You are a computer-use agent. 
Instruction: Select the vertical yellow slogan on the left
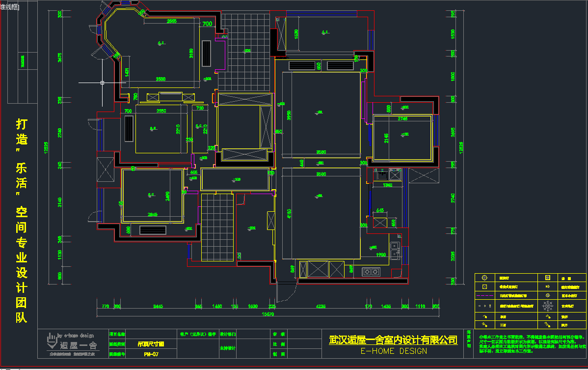22,221
